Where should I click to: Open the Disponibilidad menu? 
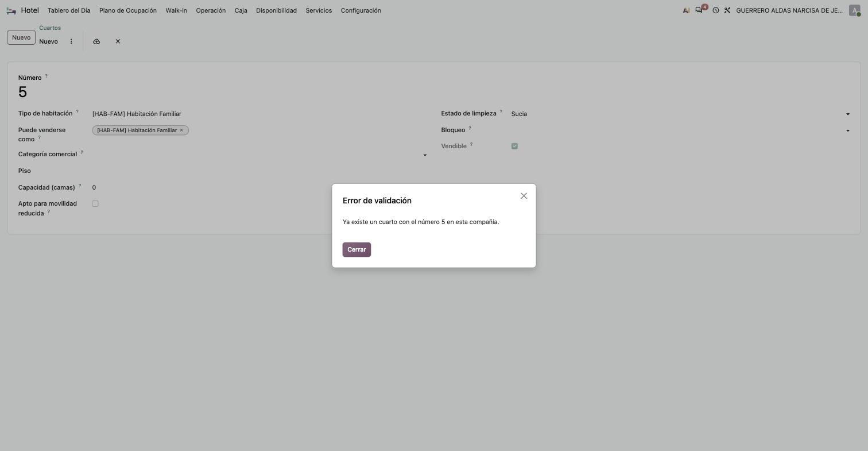pyautogui.click(x=277, y=10)
